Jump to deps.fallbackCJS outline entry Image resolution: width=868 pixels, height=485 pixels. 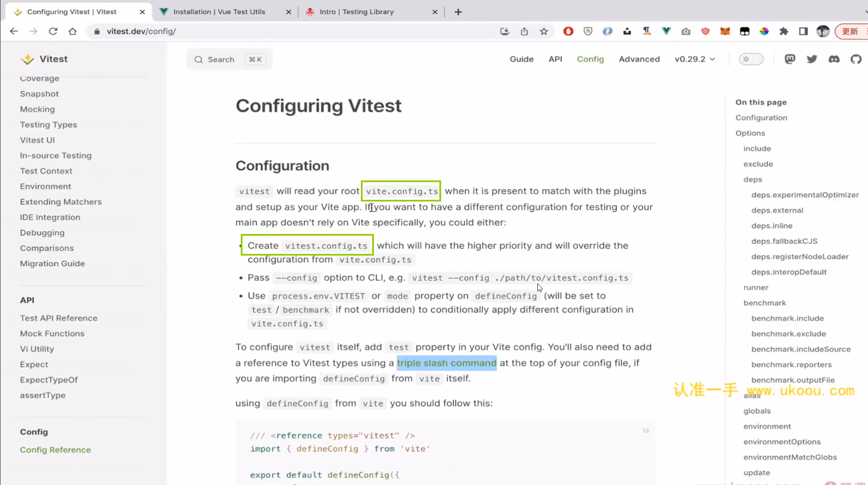pyautogui.click(x=784, y=241)
